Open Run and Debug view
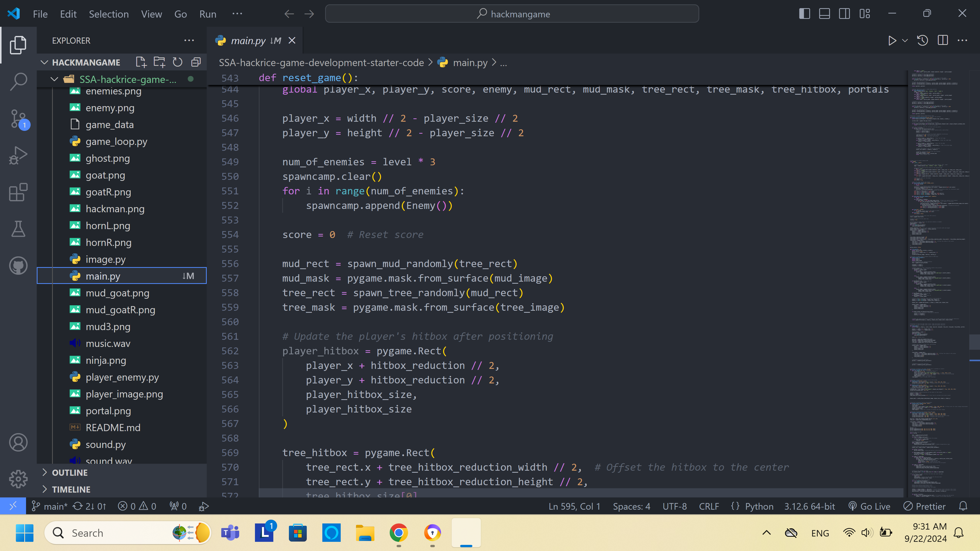The width and height of the screenshot is (980, 551). click(18, 155)
